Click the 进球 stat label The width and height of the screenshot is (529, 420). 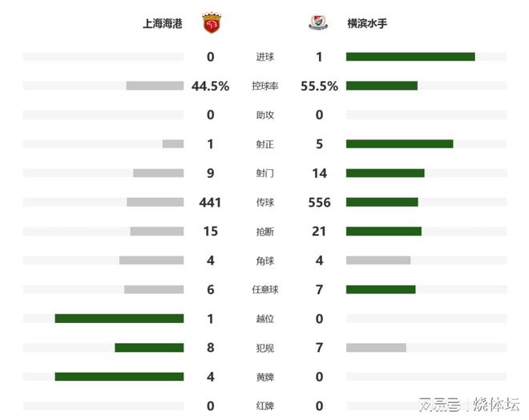pos(264,57)
